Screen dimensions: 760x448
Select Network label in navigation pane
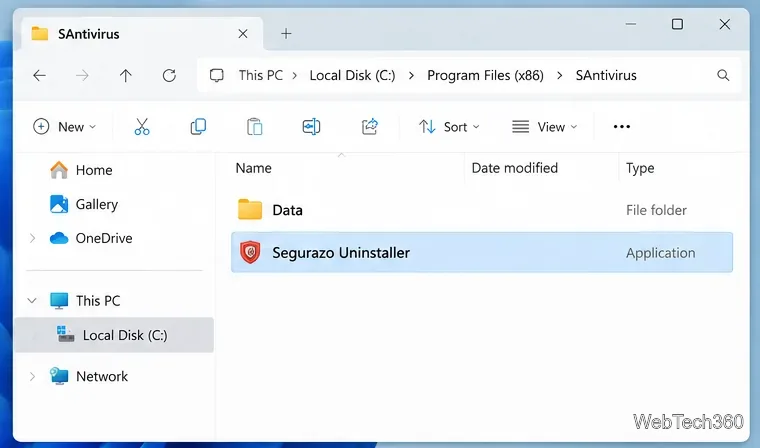(x=102, y=376)
